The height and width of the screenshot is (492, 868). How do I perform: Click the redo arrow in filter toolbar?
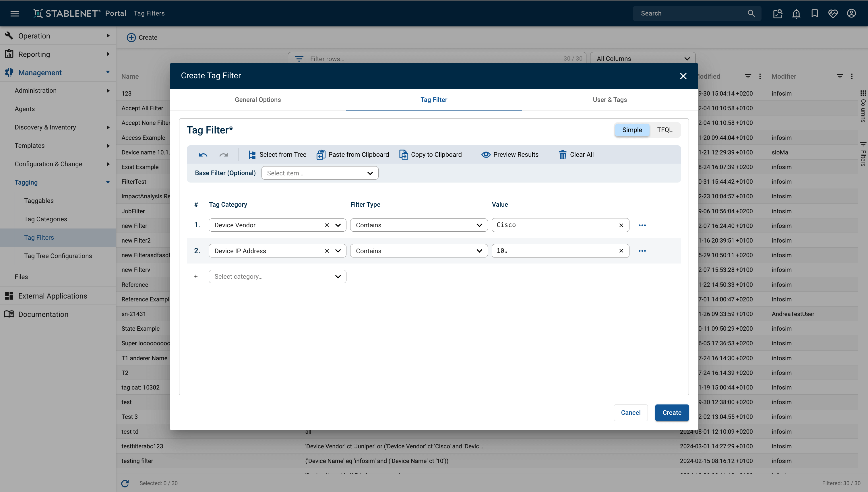(224, 155)
